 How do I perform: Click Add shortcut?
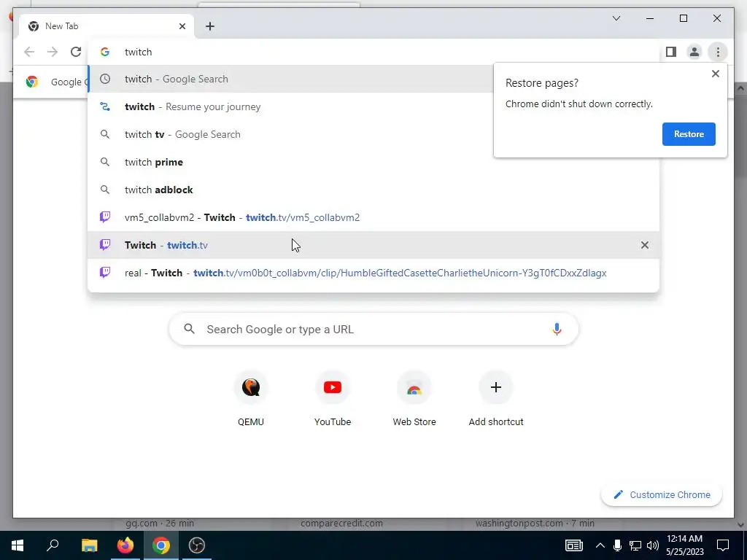click(496, 399)
